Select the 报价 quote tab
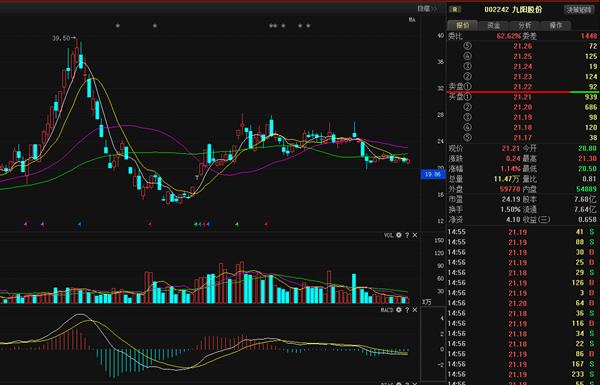This screenshot has width=600, height=385. (x=463, y=25)
